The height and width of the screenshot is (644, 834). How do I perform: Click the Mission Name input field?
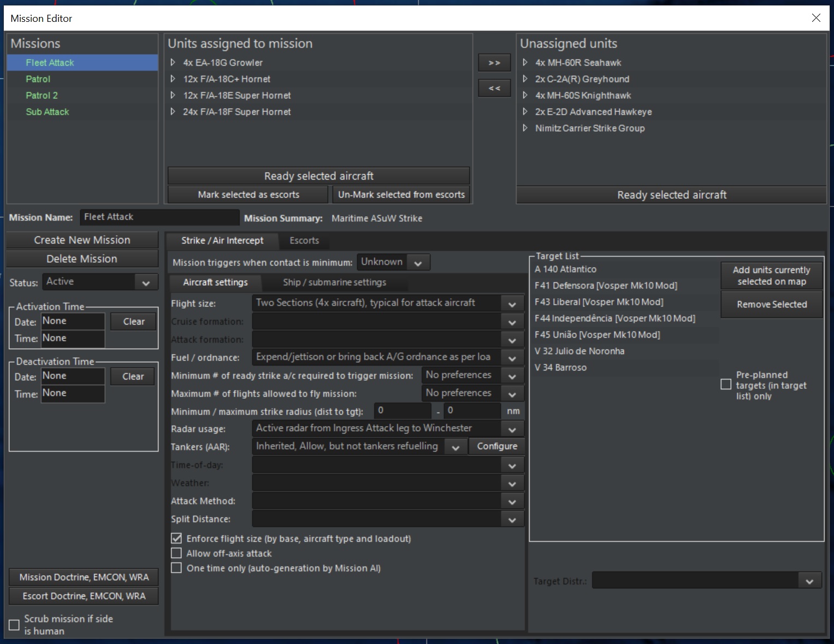click(159, 217)
